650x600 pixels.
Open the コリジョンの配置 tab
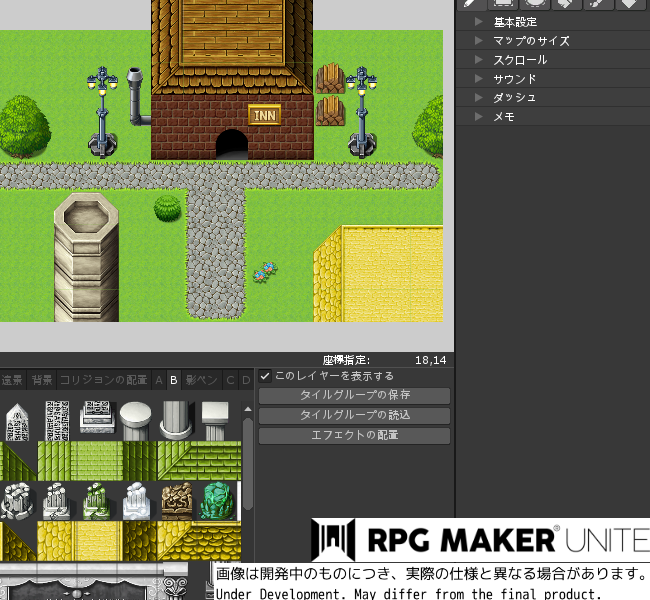pyautogui.click(x=104, y=380)
